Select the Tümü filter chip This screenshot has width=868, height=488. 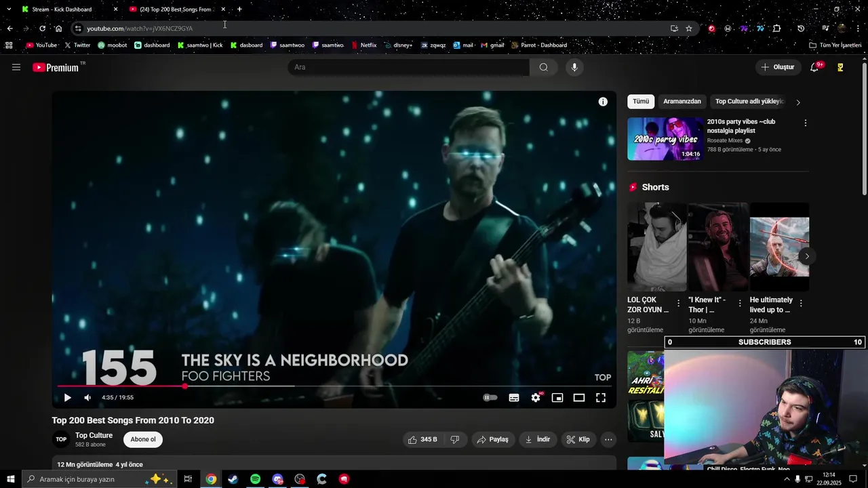pyautogui.click(x=641, y=102)
